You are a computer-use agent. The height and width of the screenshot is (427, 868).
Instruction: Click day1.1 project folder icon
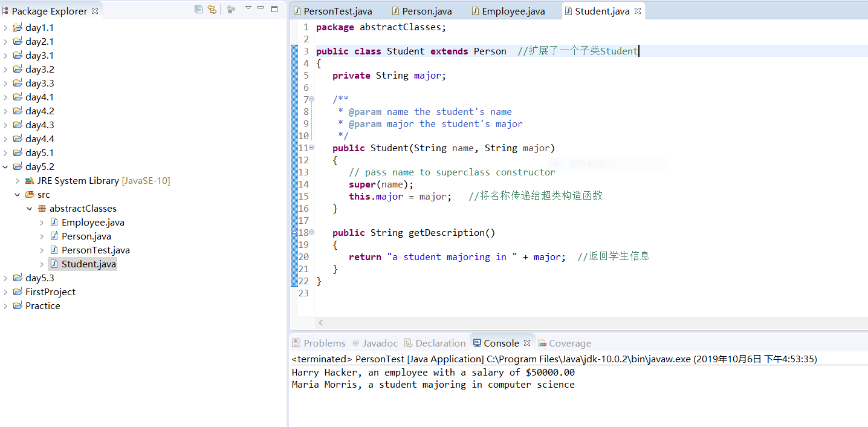tap(17, 27)
